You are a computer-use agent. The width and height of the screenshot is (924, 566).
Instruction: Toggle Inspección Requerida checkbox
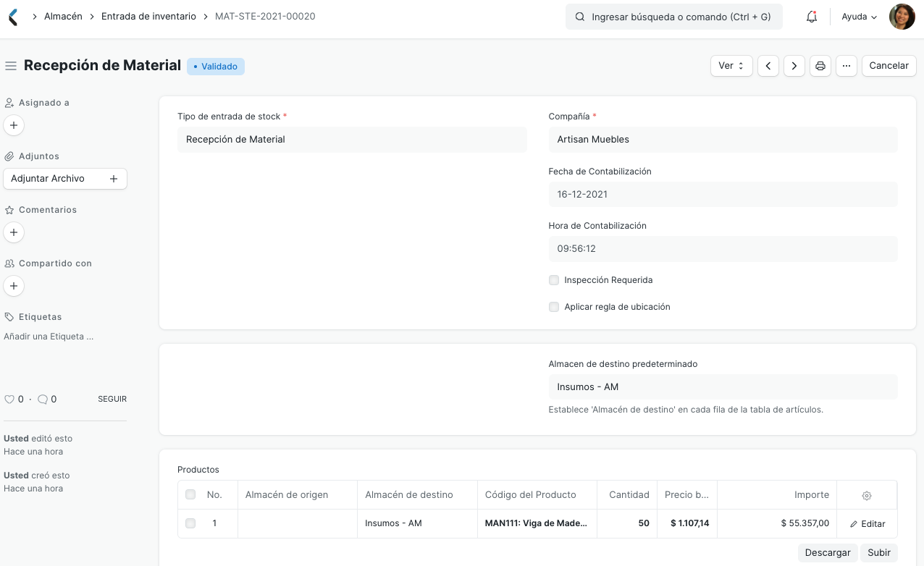click(554, 280)
